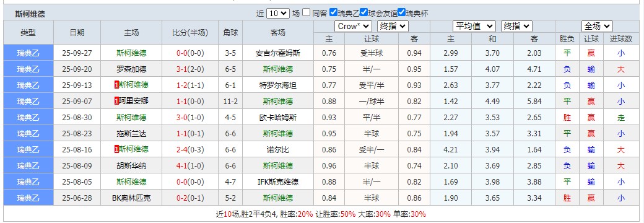
Task: Click score 2-4(0-3) versus 诺尔比
Action: coord(190,149)
